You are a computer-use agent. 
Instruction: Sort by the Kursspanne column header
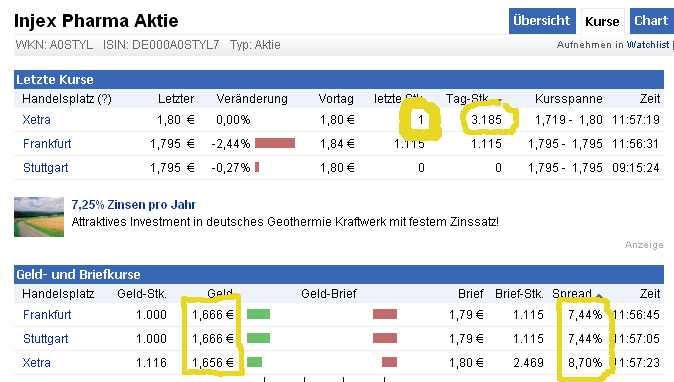tap(569, 99)
